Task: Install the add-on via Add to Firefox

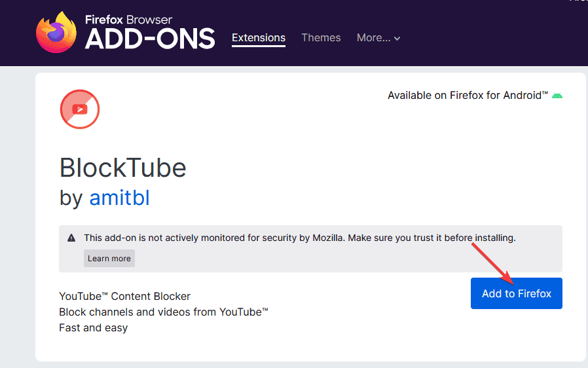Action: click(x=517, y=293)
